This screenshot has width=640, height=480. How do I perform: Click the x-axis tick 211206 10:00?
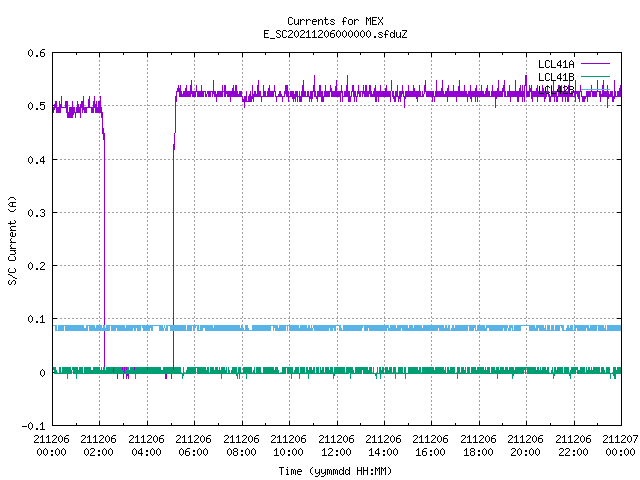click(x=288, y=446)
